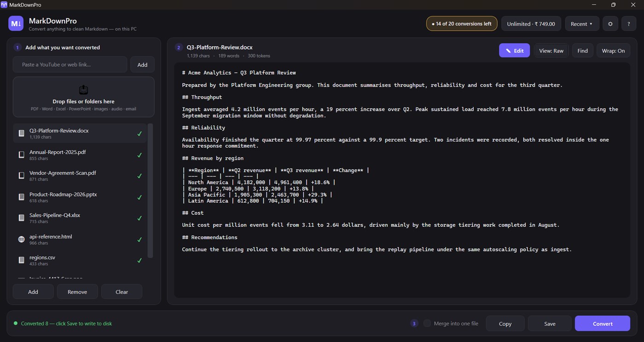Select Annual-Report-2025.pdf in the file list

pos(80,155)
